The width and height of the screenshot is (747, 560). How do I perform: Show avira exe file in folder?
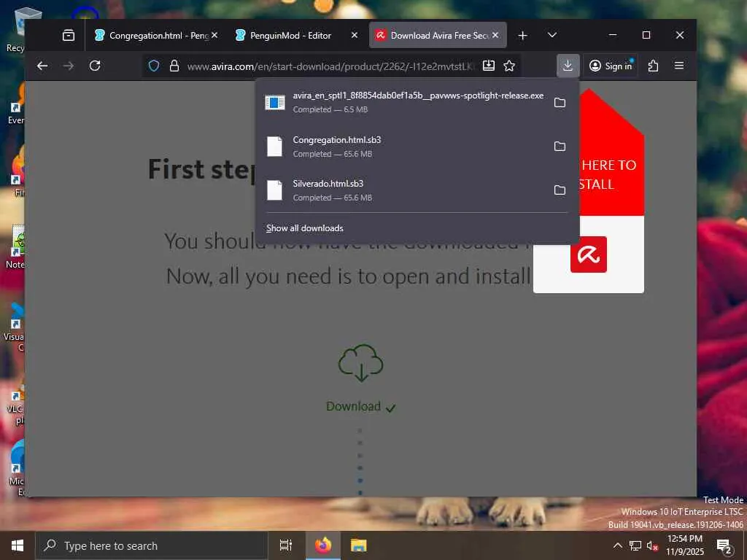(560, 102)
